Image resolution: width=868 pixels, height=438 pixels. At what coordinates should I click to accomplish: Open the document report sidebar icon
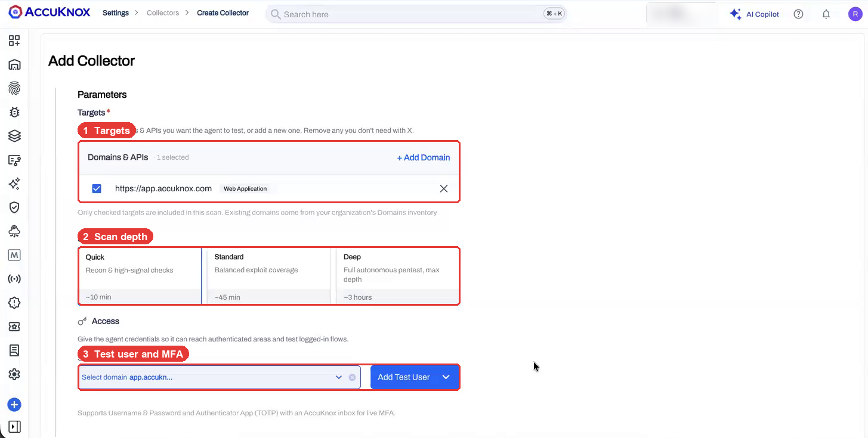[x=14, y=350]
